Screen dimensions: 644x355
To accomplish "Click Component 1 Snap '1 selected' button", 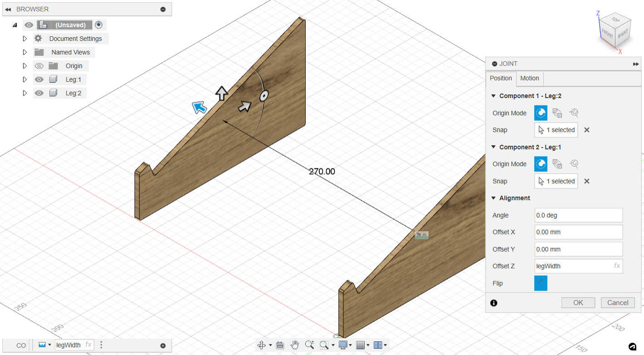I will coord(556,130).
